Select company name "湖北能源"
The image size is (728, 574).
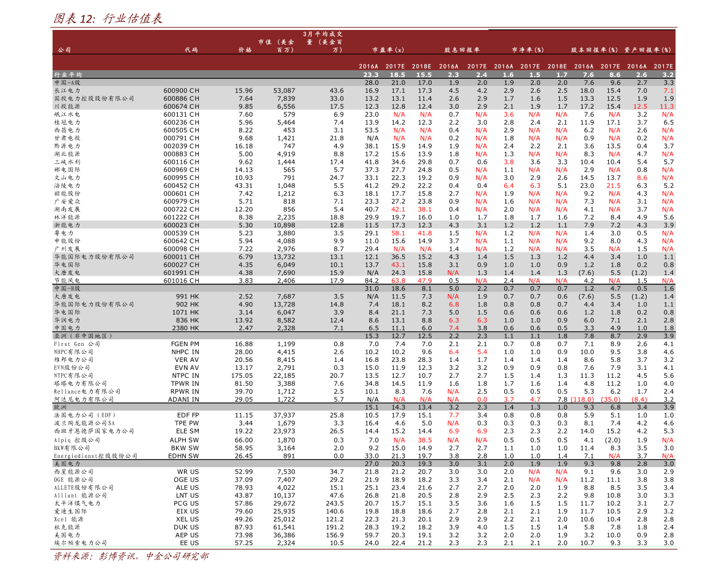(x=67, y=153)
